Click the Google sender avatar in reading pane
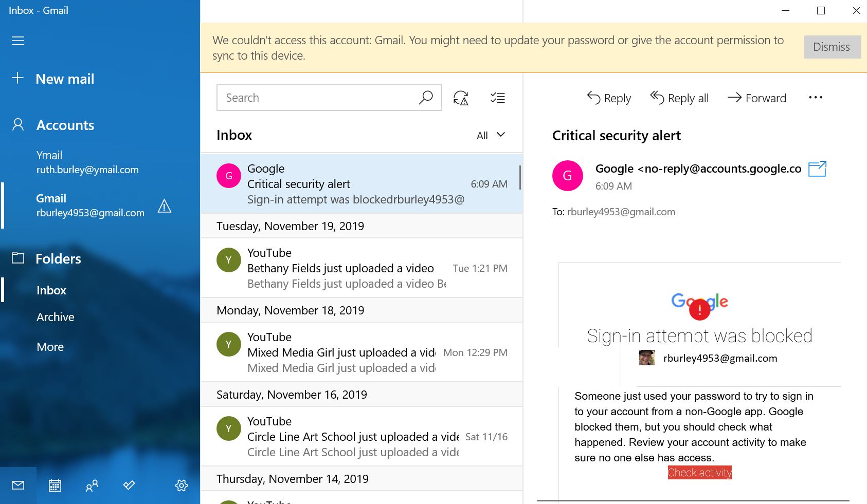The height and width of the screenshot is (504, 867). [x=568, y=176]
